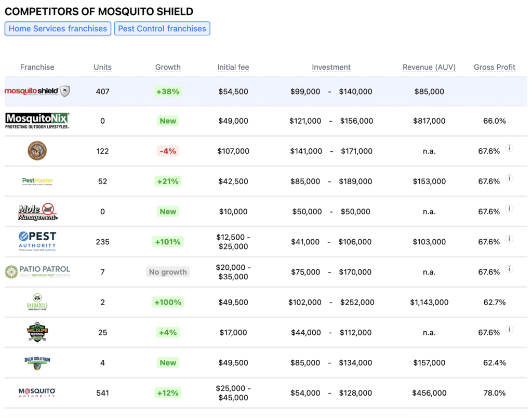Select the Revenue (AUV) column header
The image size is (532, 418).
point(429,67)
